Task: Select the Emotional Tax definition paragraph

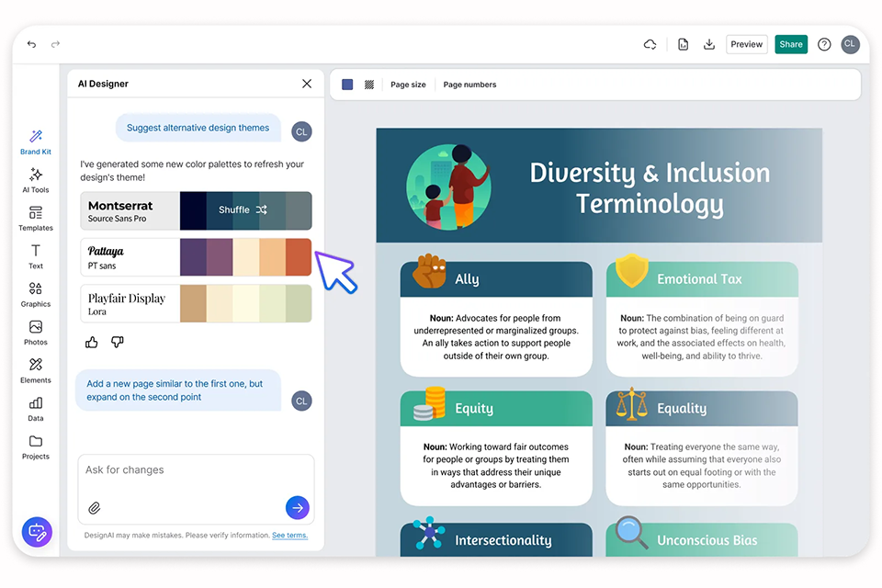Action: [x=701, y=336]
